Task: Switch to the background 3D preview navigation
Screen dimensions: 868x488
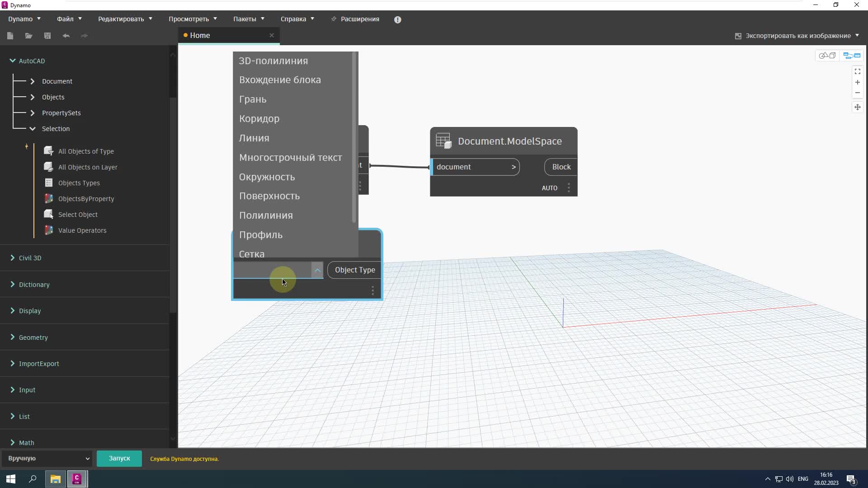Action: click(827, 56)
